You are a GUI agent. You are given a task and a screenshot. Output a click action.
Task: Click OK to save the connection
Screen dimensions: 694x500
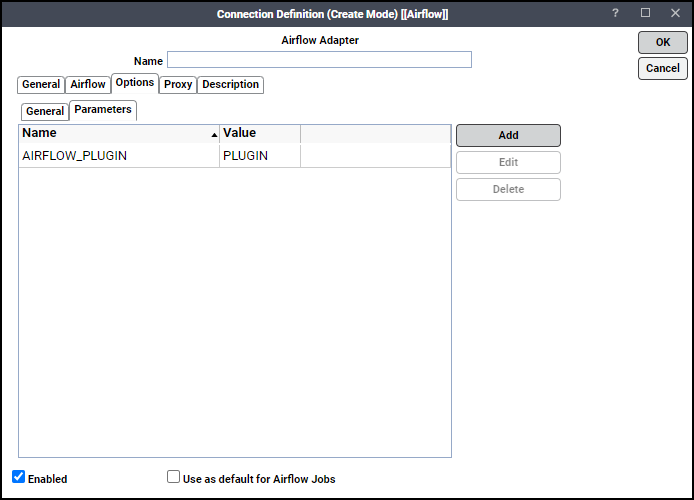[663, 42]
